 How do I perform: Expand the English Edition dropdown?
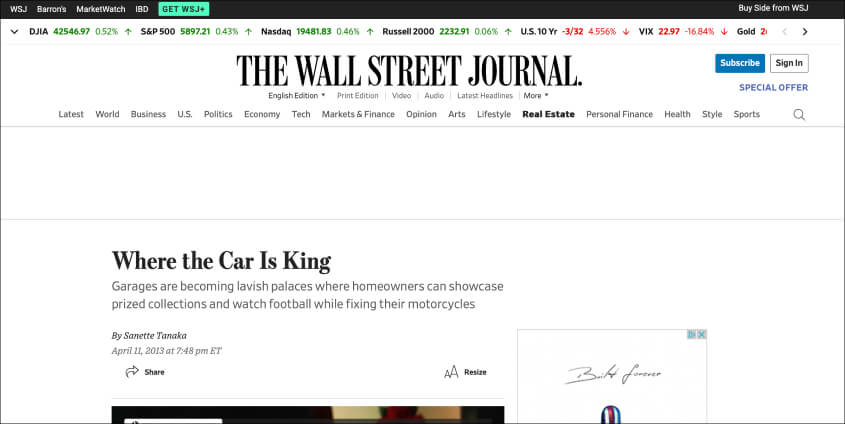297,96
